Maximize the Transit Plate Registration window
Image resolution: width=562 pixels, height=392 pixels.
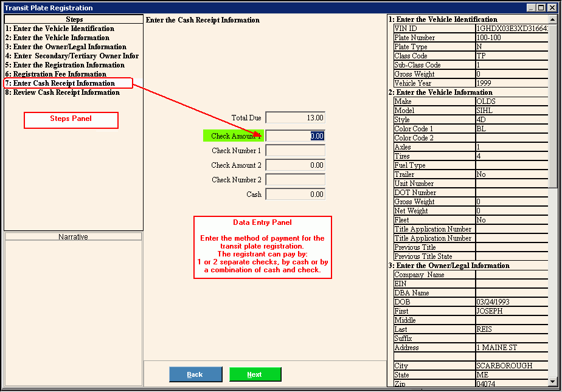tap(541, 8)
